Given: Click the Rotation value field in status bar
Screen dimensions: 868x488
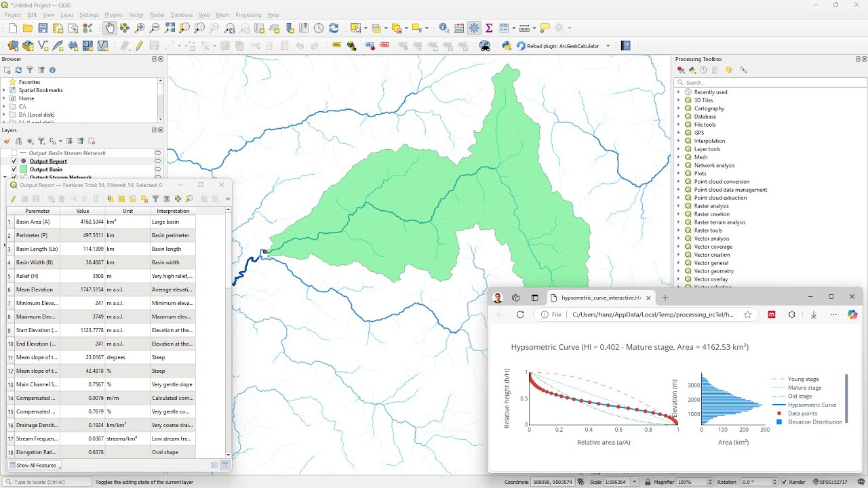Looking at the screenshot, I should tap(756, 482).
